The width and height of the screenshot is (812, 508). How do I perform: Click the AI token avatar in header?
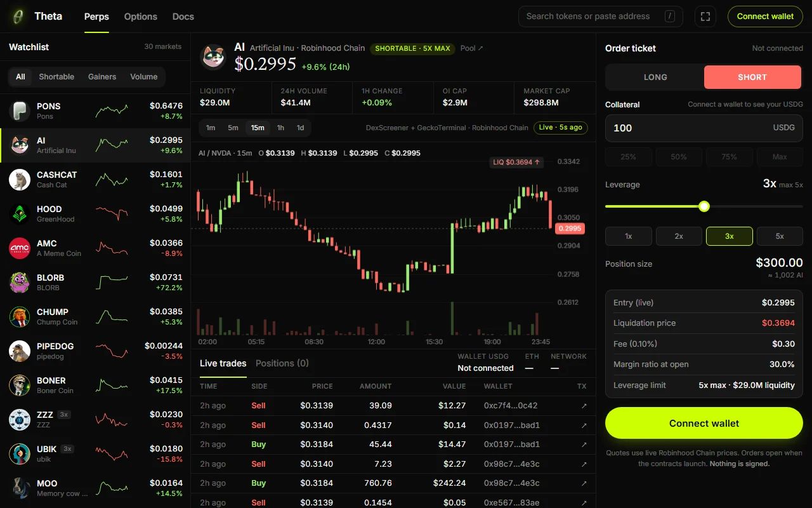coord(214,57)
